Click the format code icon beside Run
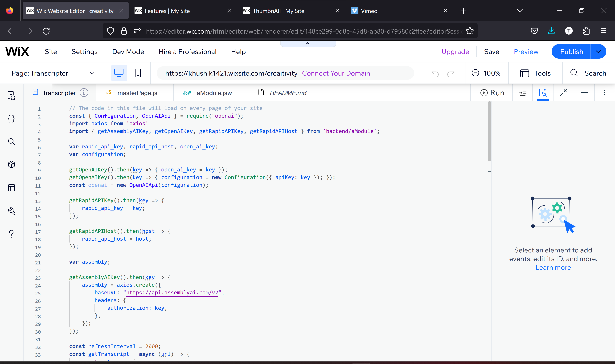The image size is (615, 364). 522,93
